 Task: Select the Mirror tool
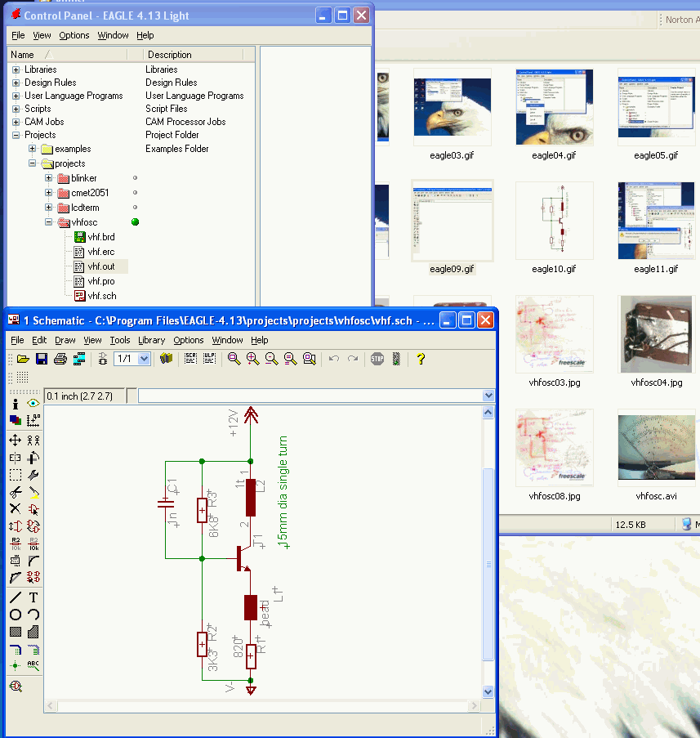point(15,458)
